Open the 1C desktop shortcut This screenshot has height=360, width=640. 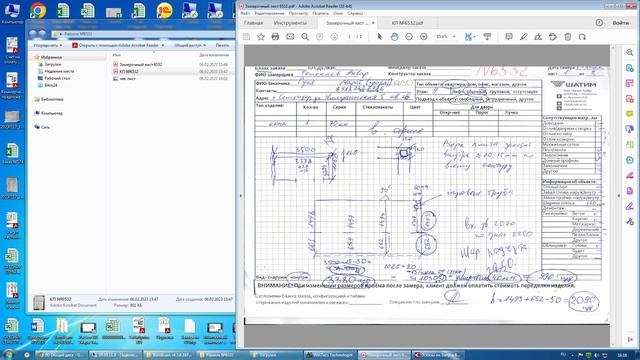point(164,11)
